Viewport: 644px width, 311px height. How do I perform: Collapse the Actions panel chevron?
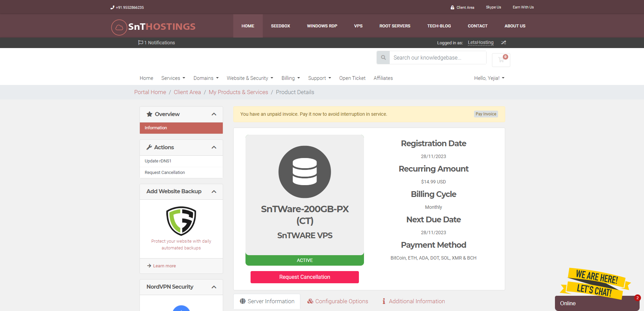click(214, 148)
